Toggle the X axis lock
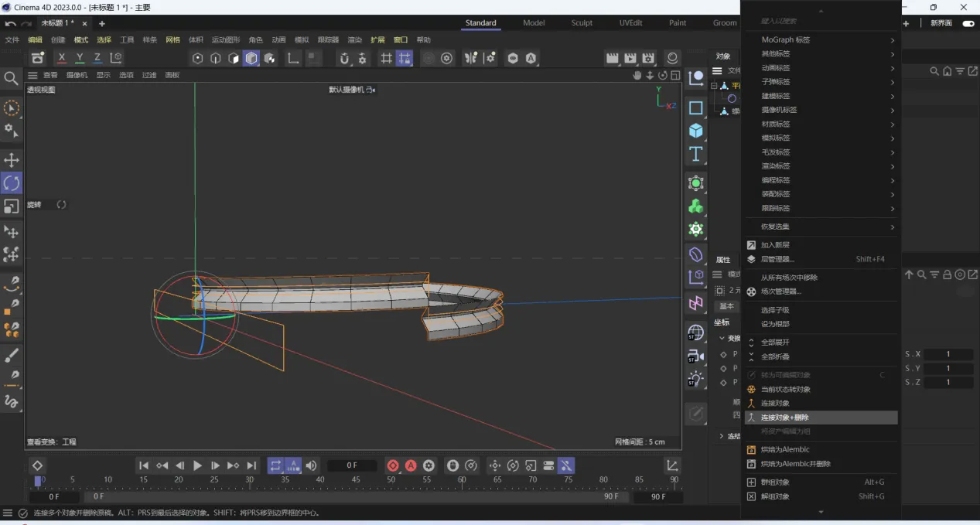The image size is (980, 525). [62, 58]
